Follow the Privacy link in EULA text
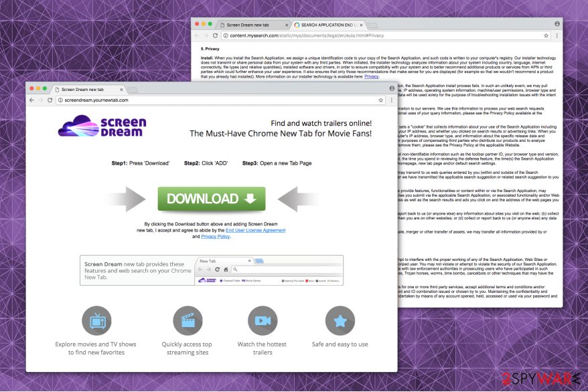 click(371, 76)
